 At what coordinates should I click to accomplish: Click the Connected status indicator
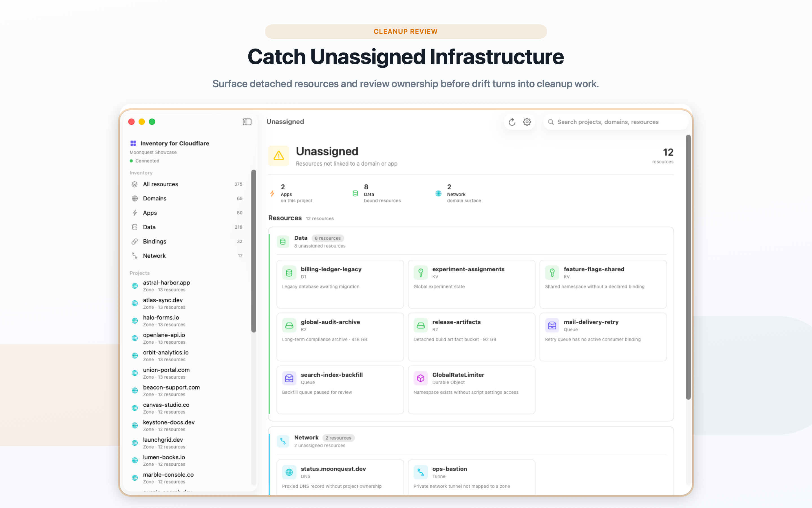pos(145,161)
